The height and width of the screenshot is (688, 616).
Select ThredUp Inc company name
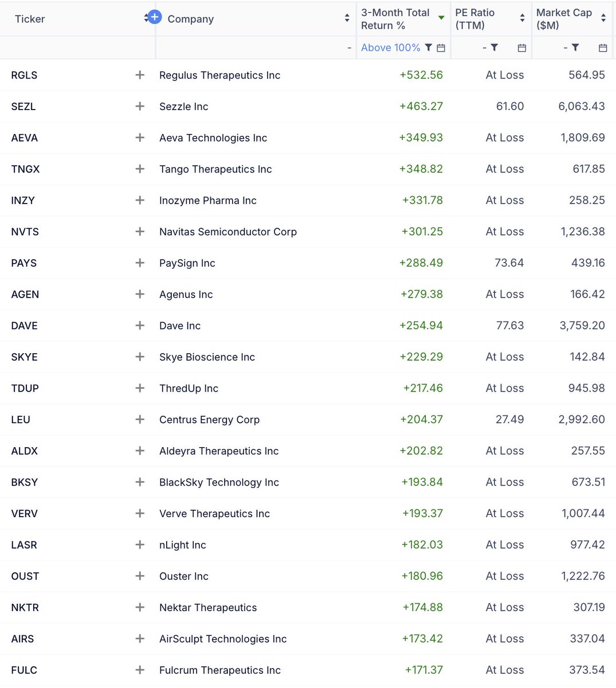pyautogui.click(x=189, y=388)
